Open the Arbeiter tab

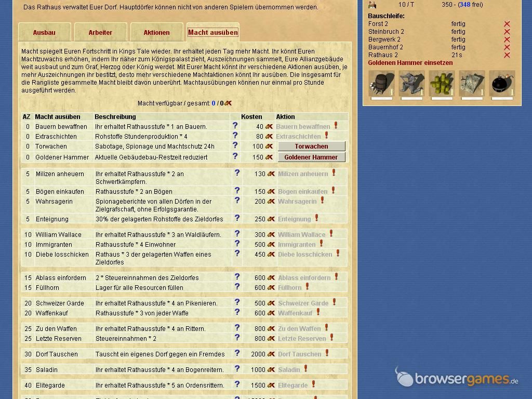click(x=100, y=33)
